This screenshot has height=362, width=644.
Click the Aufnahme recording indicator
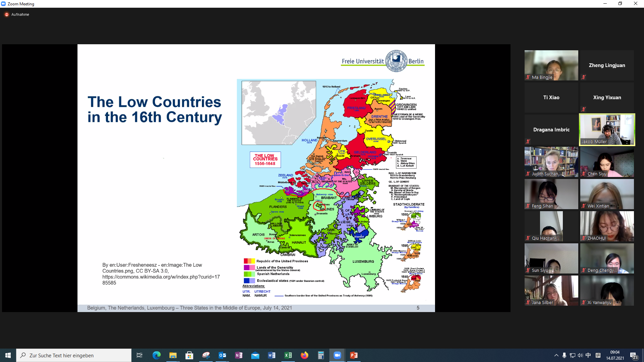click(x=17, y=14)
